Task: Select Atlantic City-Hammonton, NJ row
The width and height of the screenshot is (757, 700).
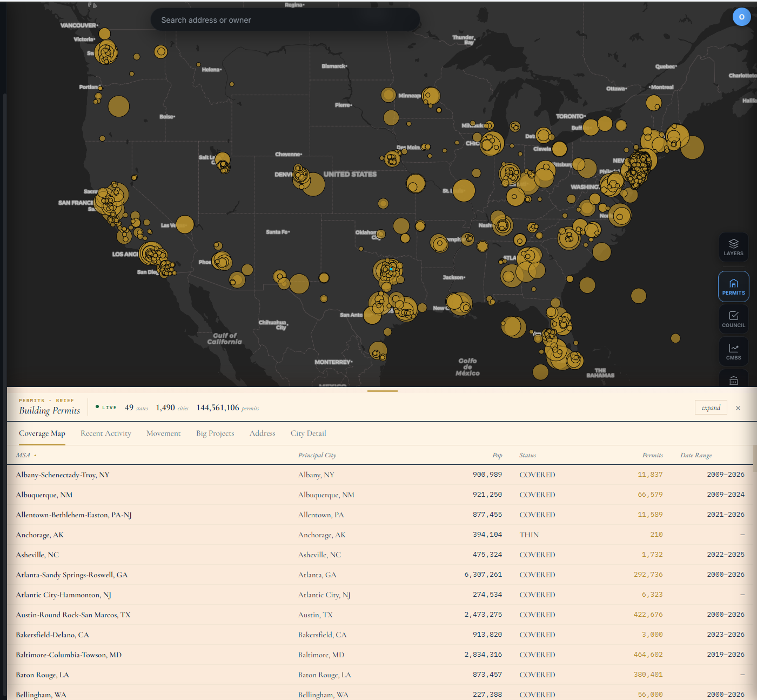Action: [380, 595]
